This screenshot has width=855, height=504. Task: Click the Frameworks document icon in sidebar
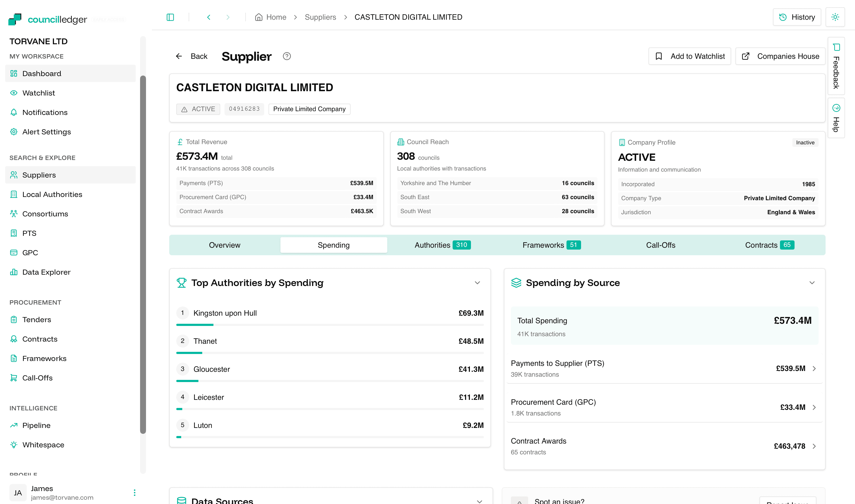click(x=13, y=358)
